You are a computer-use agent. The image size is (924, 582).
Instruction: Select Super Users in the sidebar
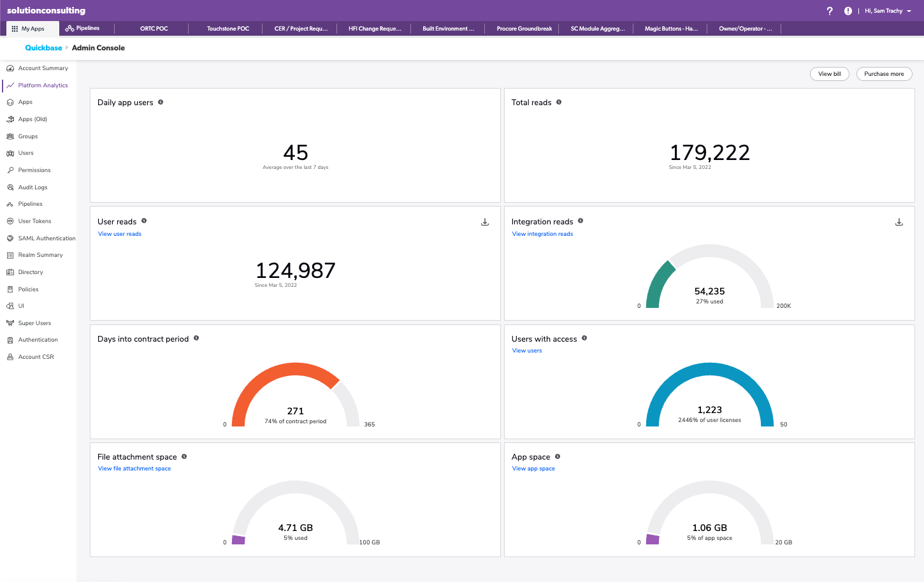coord(35,323)
